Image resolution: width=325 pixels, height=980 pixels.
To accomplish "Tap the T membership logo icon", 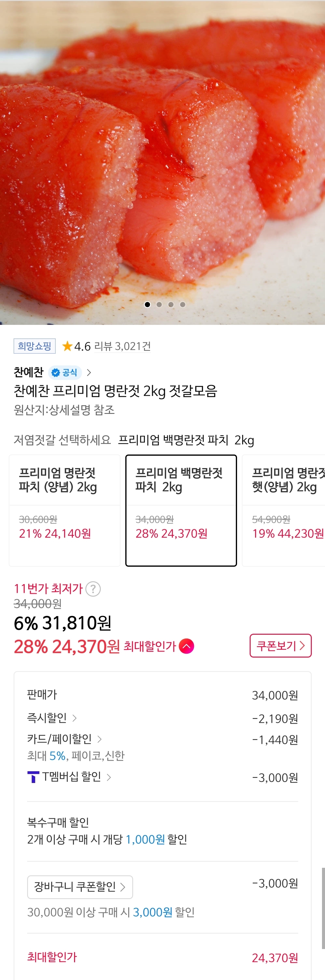I will click(33, 777).
